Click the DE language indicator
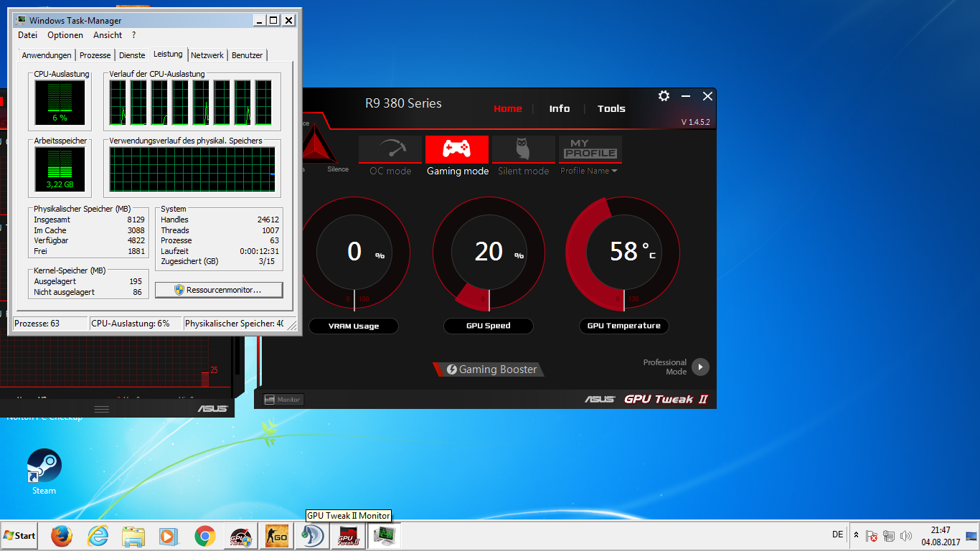Screen dimensions: 980x551 pyautogui.click(x=837, y=534)
